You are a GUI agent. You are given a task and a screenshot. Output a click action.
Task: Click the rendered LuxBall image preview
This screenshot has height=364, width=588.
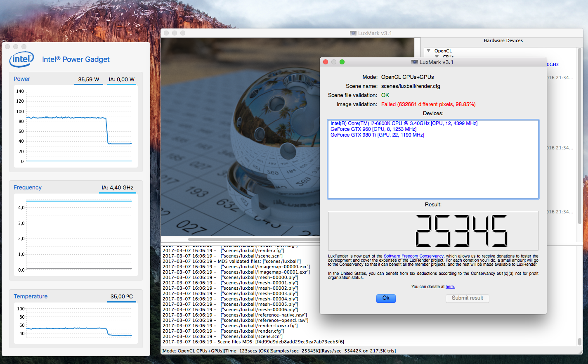tap(240, 137)
